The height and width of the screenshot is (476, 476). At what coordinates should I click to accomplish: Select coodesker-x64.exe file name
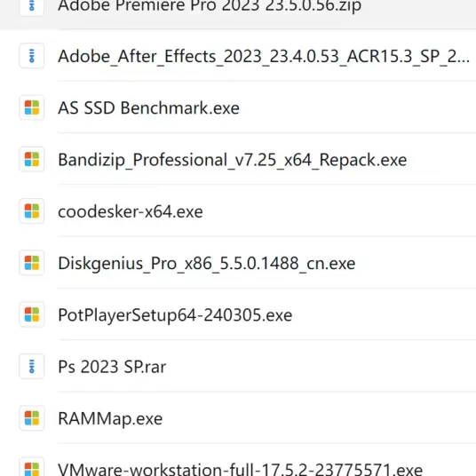131,211
